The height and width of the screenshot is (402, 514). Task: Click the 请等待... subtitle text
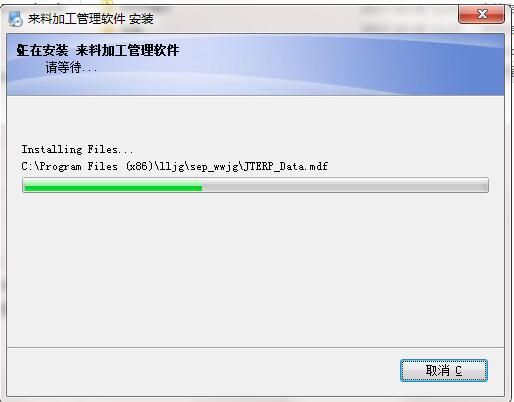pos(71,68)
